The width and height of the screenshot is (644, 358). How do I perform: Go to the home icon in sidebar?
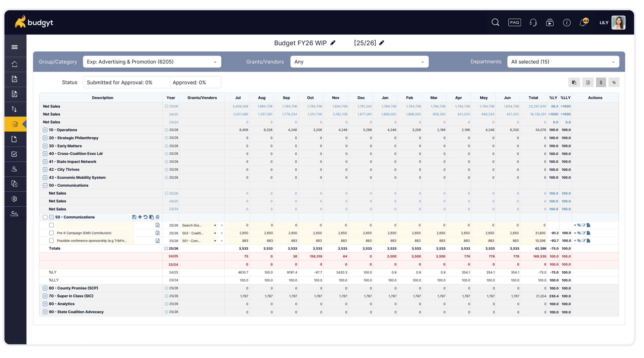tap(15, 64)
